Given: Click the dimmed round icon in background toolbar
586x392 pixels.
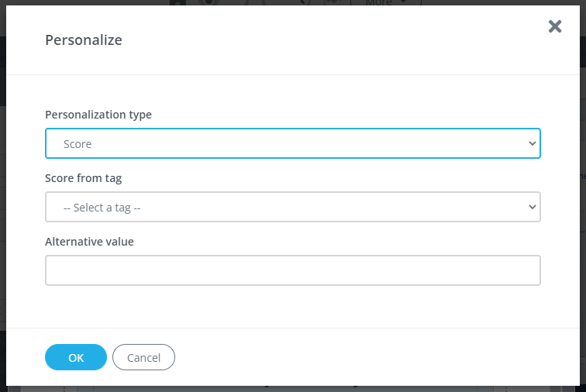Looking at the screenshot, I should pyautogui.click(x=209, y=2).
